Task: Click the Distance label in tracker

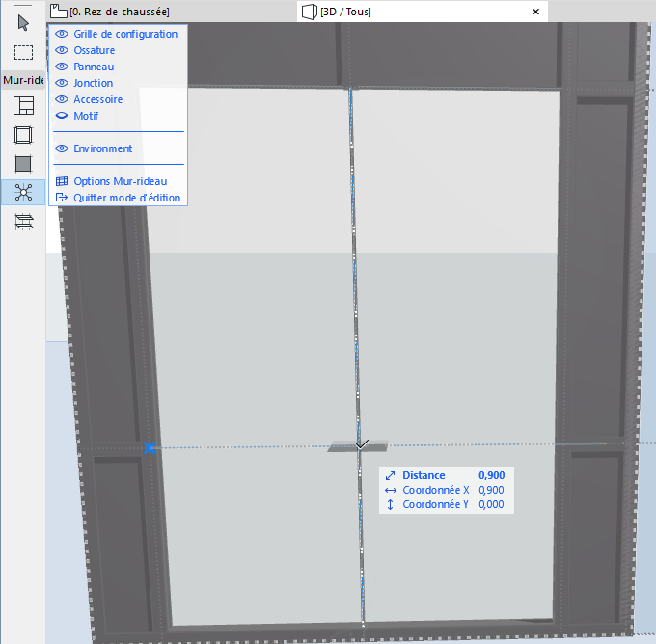Action: click(x=424, y=475)
